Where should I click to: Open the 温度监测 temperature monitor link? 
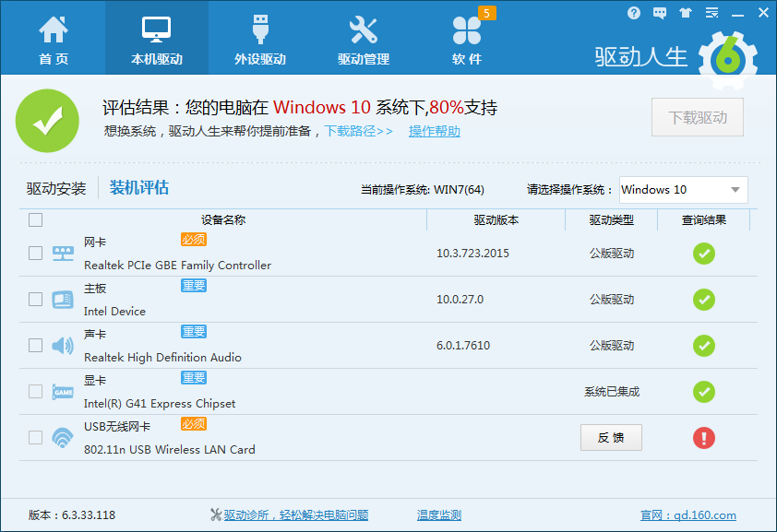click(439, 515)
